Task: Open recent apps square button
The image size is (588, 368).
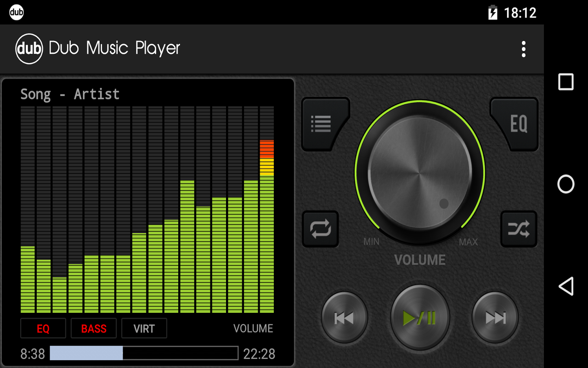Action: click(x=565, y=82)
